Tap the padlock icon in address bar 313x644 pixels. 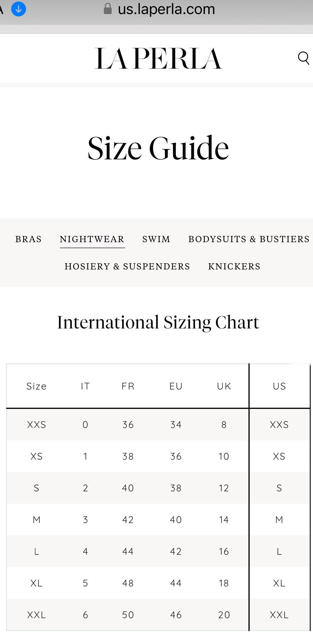(108, 9)
